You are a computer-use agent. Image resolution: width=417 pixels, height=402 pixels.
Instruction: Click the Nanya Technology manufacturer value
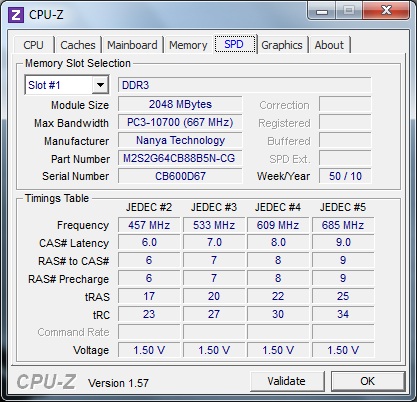click(180, 140)
